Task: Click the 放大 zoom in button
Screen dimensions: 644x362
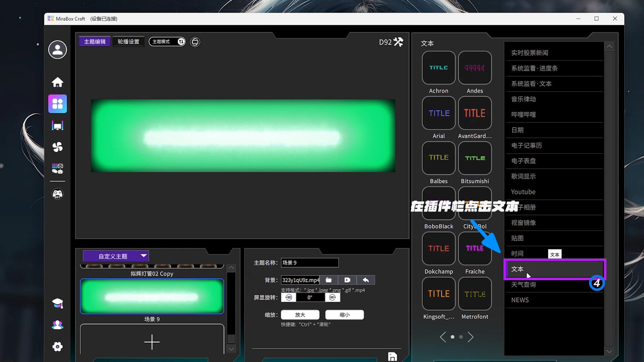Action: (300, 315)
